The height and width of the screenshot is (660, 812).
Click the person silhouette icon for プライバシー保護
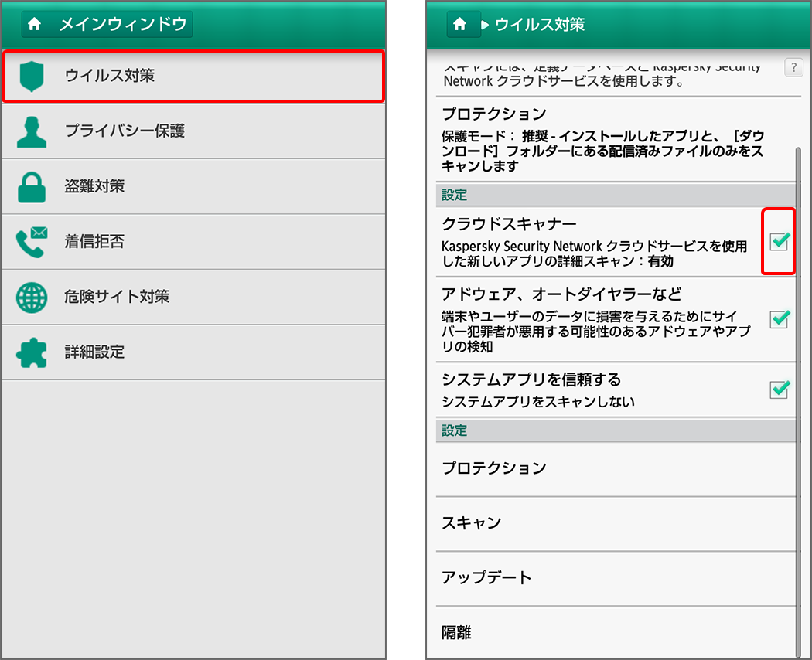(32, 132)
